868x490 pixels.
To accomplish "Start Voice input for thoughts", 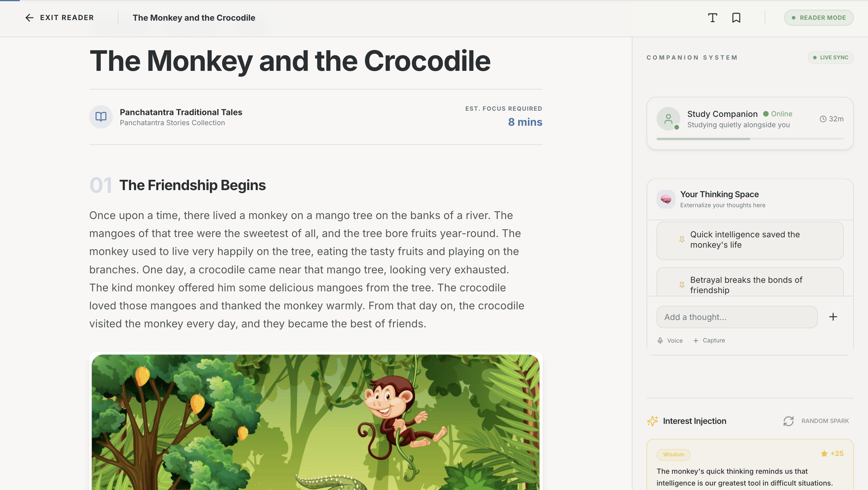I will coord(670,340).
